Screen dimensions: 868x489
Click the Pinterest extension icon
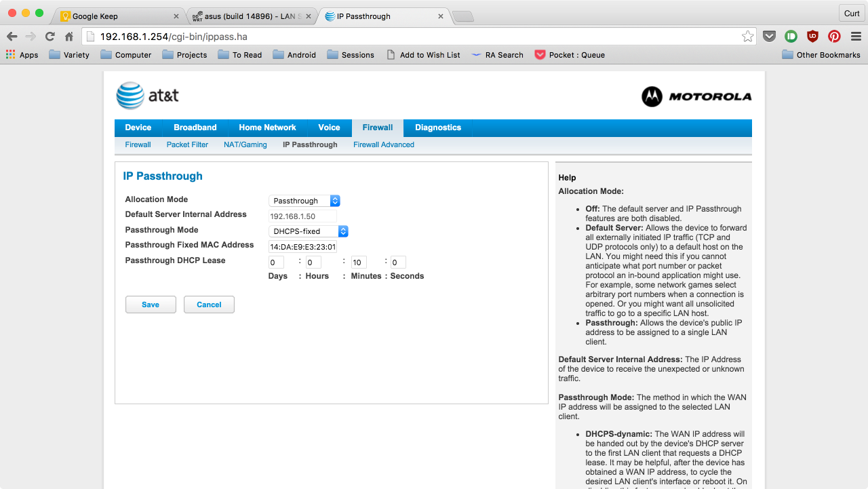(834, 37)
